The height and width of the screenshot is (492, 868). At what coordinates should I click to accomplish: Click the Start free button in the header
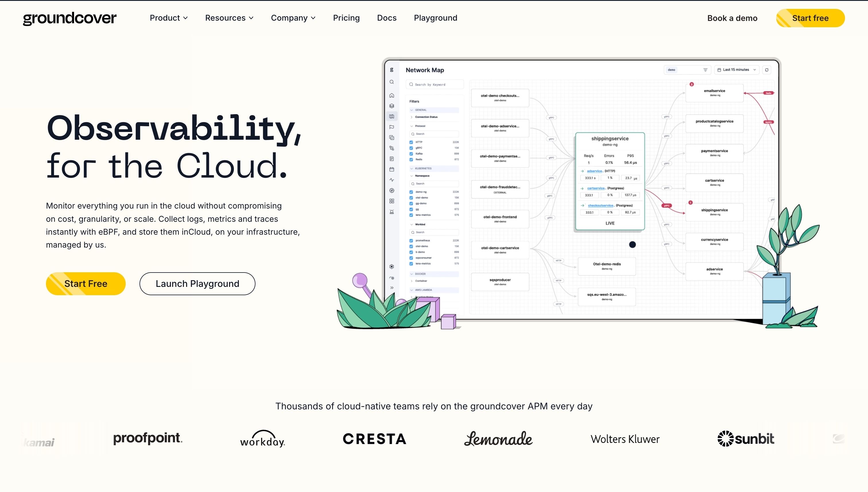pyautogui.click(x=810, y=18)
